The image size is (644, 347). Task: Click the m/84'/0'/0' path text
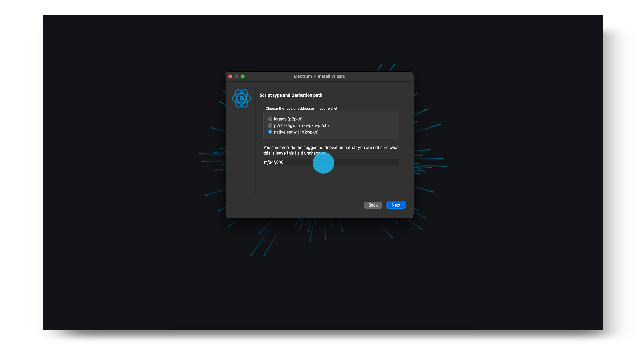[x=274, y=162]
